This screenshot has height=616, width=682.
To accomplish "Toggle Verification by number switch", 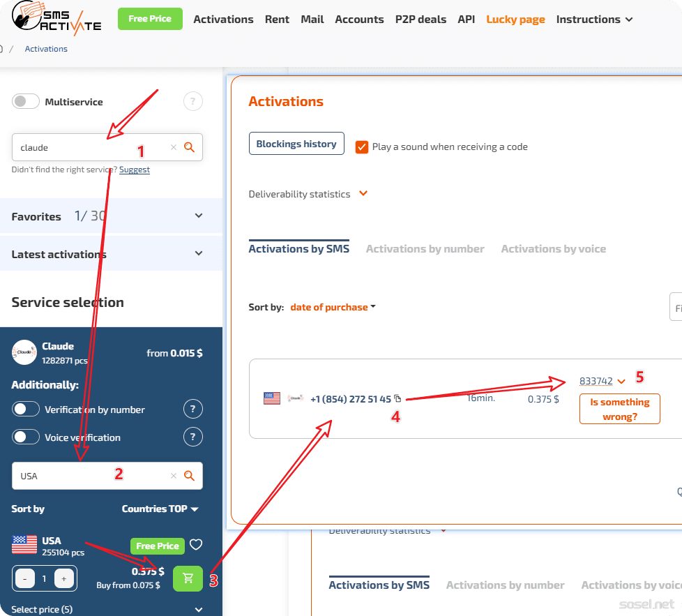I will 26,410.
